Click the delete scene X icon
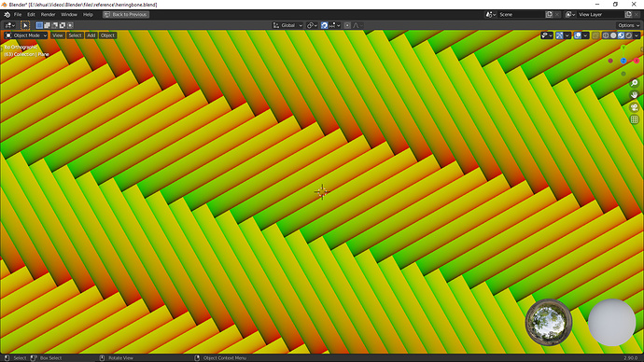 coord(557,14)
